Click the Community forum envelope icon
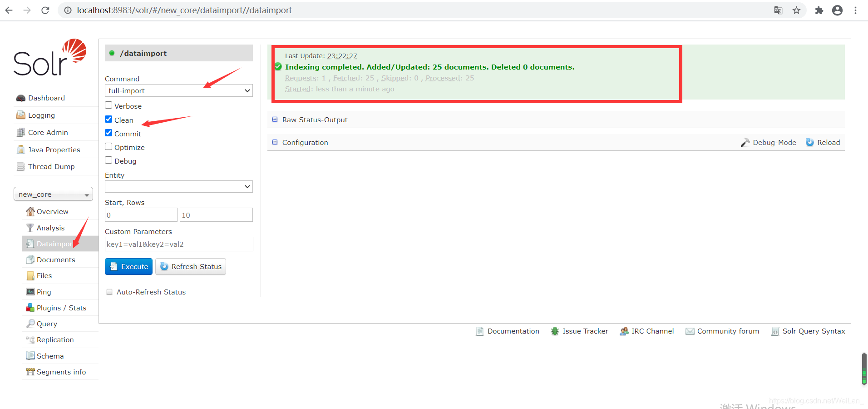The height and width of the screenshot is (409, 868). (x=690, y=331)
